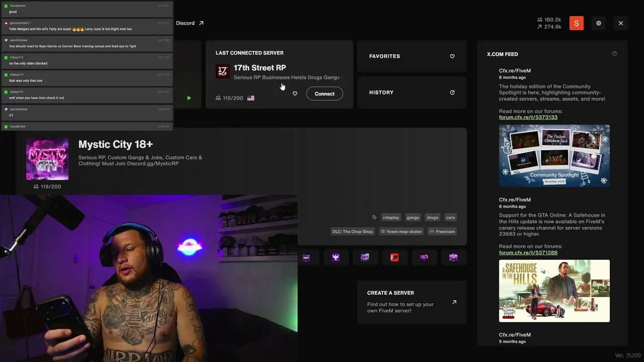Click the Mystic City 18+ title
This screenshot has width=644, height=362.
click(116, 144)
